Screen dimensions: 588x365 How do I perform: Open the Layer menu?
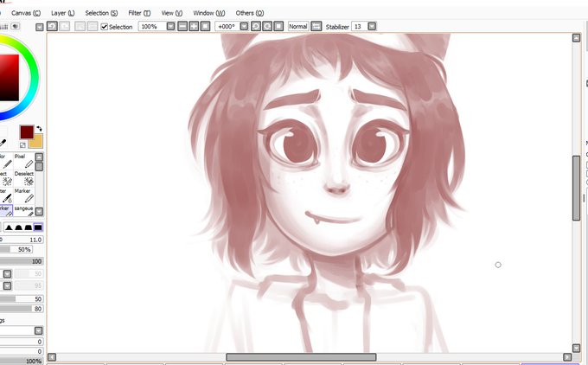[x=62, y=13]
